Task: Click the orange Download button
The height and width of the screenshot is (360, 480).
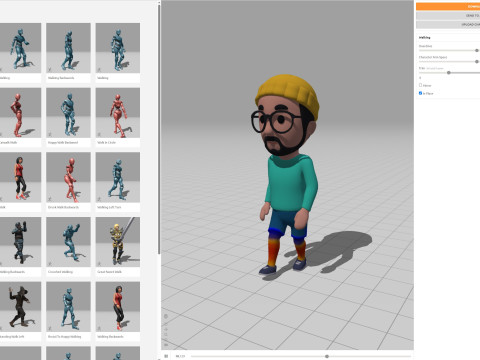Action: (448, 6)
